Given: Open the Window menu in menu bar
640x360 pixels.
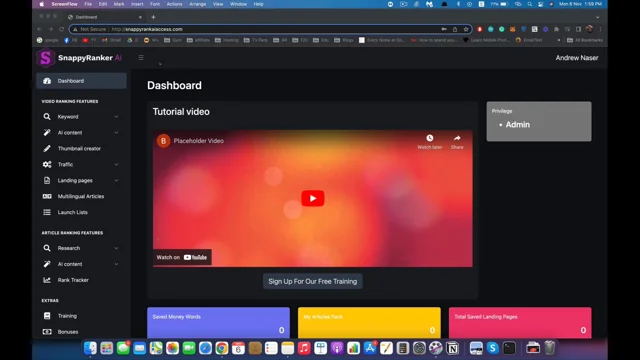Looking at the screenshot, I should point(238,4).
